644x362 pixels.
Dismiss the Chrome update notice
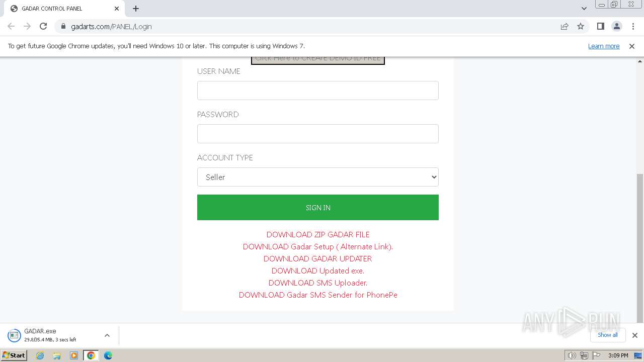click(632, 46)
